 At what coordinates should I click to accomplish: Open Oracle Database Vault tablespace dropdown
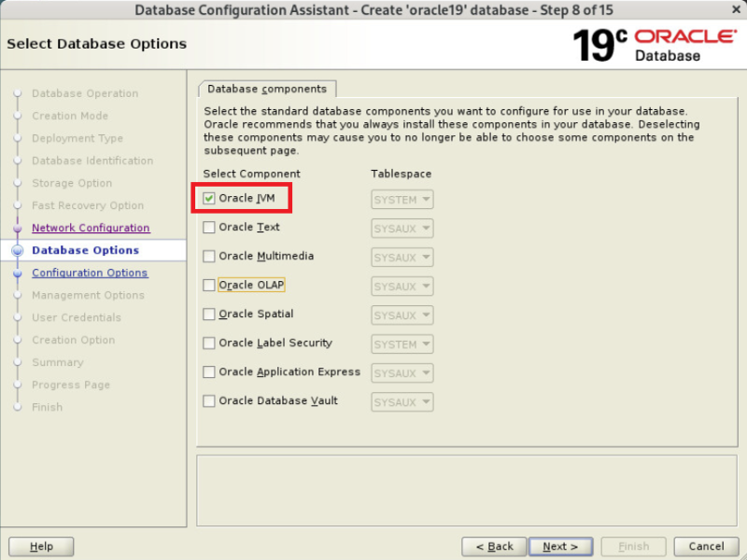[402, 402]
